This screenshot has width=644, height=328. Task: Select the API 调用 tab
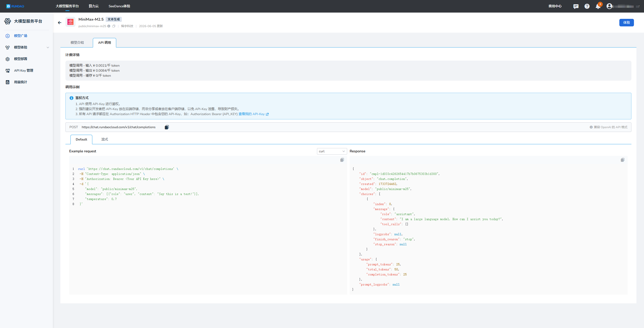(104, 43)
